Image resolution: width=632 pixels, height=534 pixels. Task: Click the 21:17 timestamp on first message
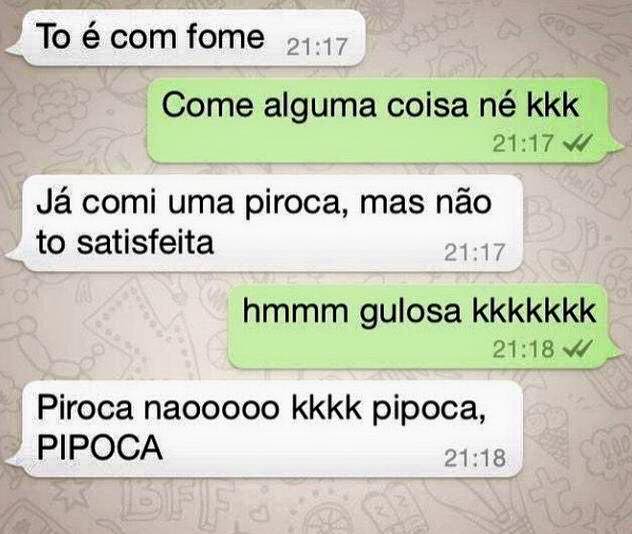(x=317, y=47)
